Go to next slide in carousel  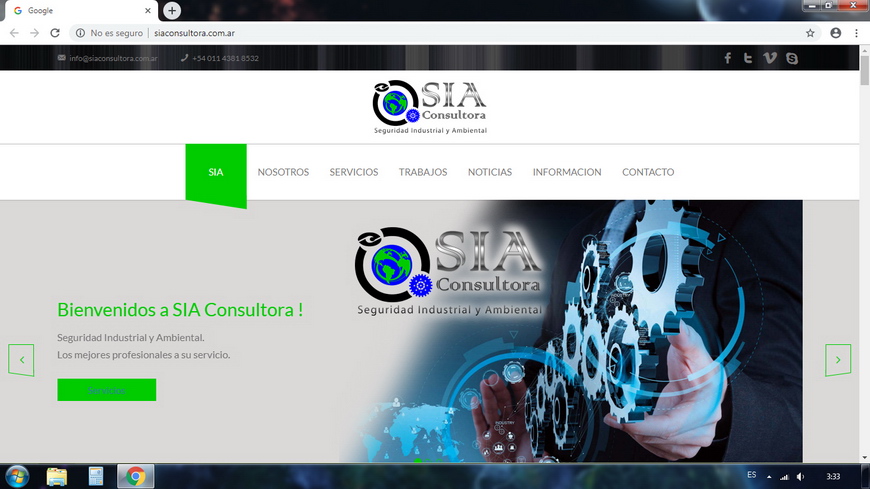pos(838,360)
